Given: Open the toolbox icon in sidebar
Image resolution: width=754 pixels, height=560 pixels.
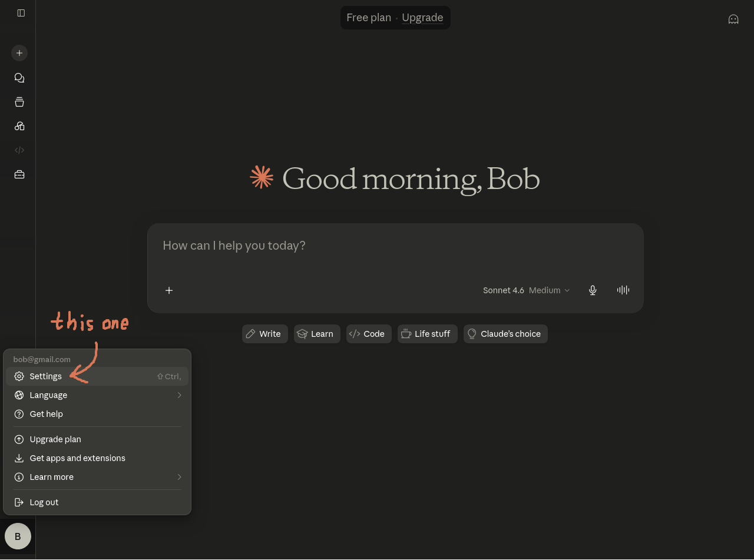Looking at the screenshot, I should pyautogui.click(x=19, y=174).
